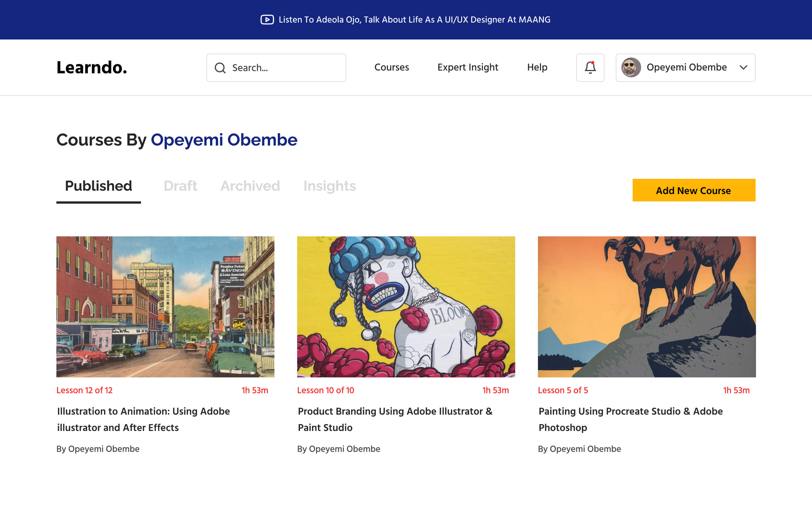812x528 pixels.
Task: Open Illustration to Animation course title
Action: [x=143, y=419]
